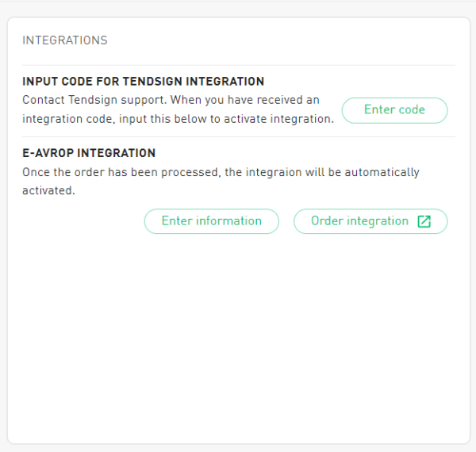Screen dimensions: 476x452
Task: Click the word activated in E-Avrop text
Action: click(48, 190)
